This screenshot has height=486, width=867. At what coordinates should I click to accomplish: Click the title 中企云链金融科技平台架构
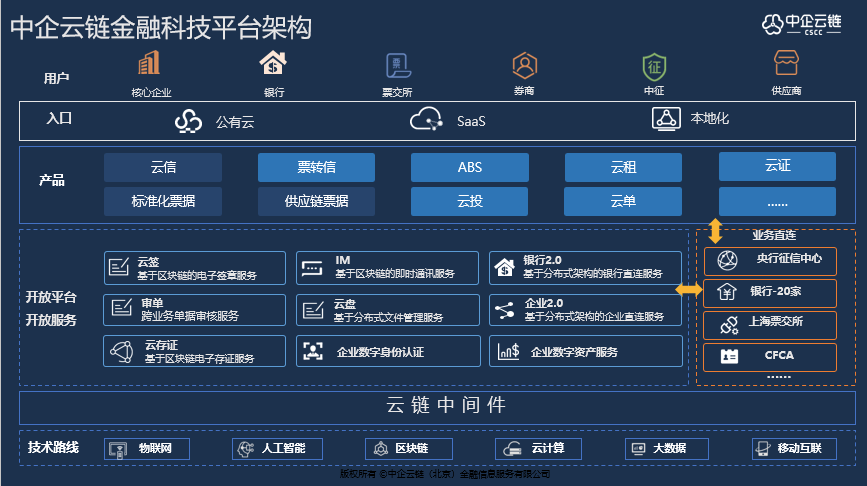[x=161, y=27]
